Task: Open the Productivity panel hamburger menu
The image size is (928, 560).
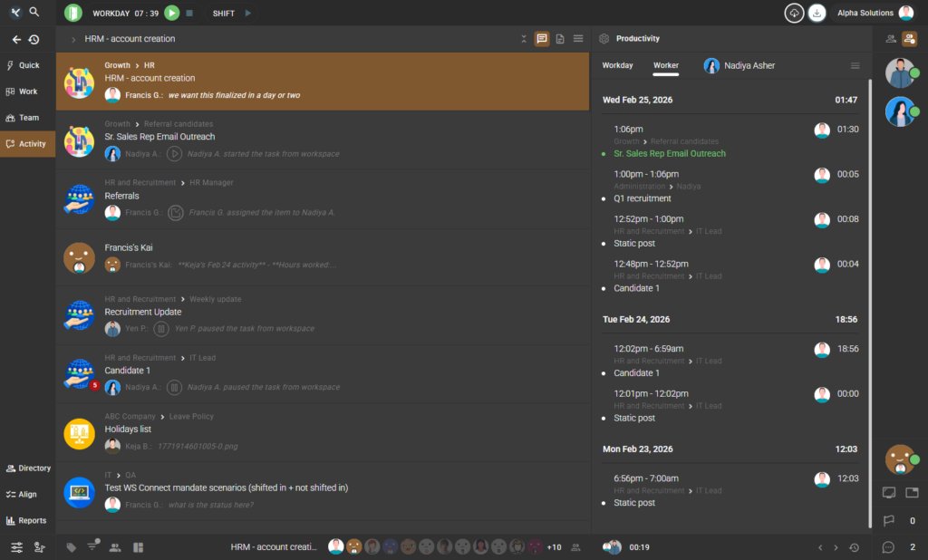Action: point(855,65)
